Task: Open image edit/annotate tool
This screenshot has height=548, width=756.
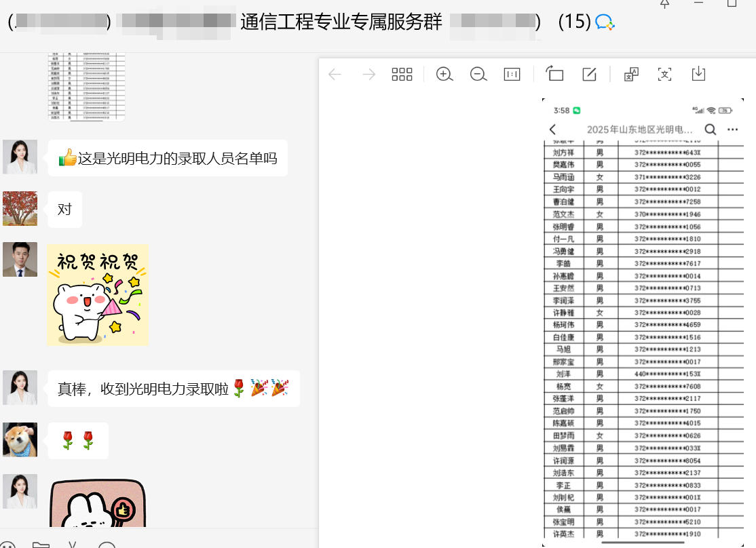Action: (589, 75)
